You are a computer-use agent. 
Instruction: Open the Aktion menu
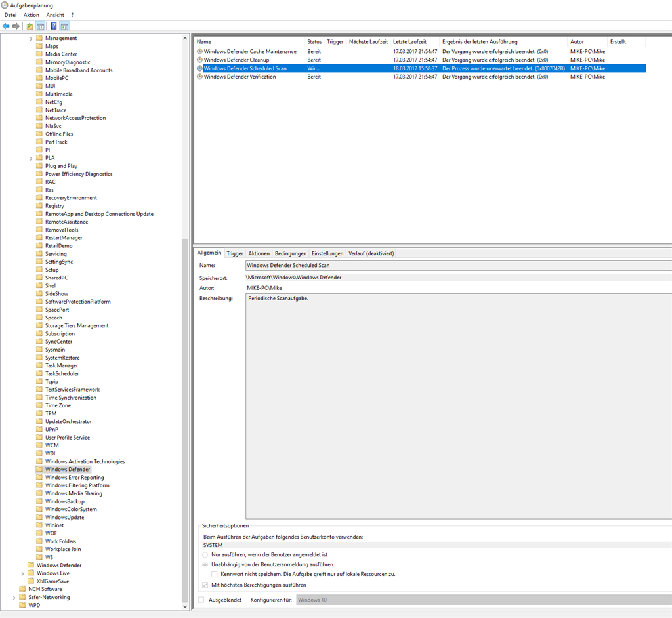[x=31, y=15]
